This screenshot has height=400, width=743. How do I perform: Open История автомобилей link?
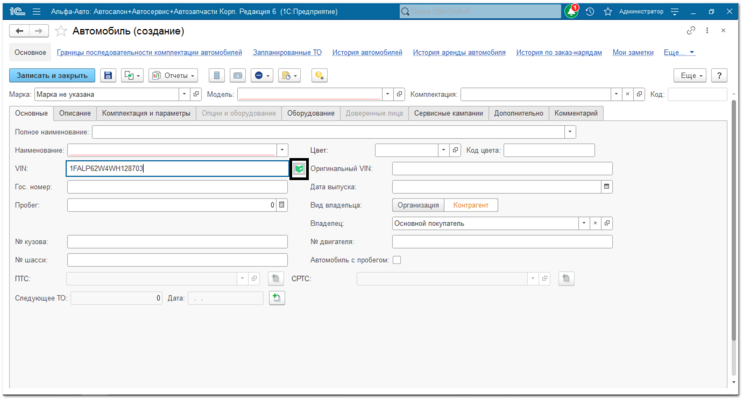(367, 53)
